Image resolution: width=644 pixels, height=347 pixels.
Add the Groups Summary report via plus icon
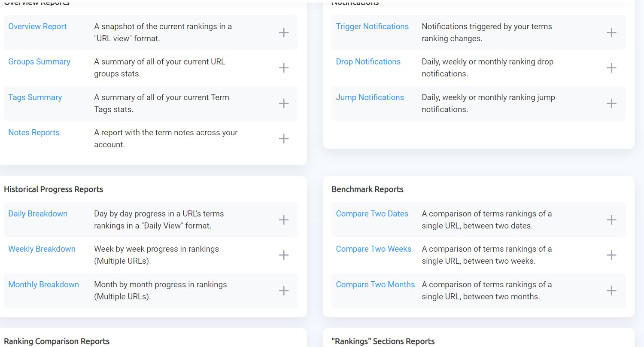[x=284, y=68]
